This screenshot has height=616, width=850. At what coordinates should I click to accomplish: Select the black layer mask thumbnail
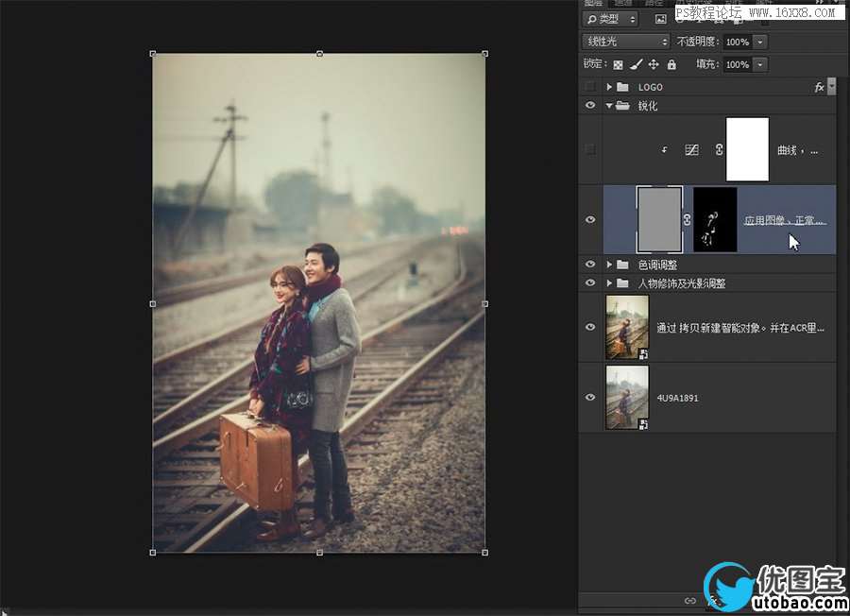point(715,219)
